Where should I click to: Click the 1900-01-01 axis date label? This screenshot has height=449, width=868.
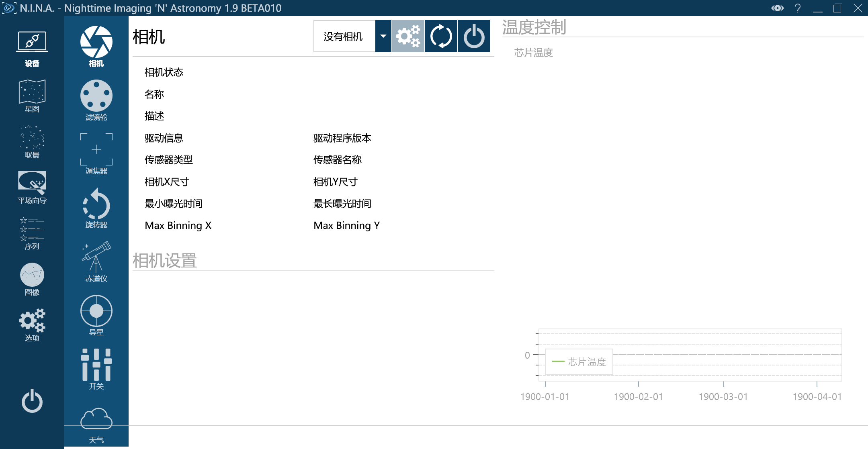(x=545, y=397)
